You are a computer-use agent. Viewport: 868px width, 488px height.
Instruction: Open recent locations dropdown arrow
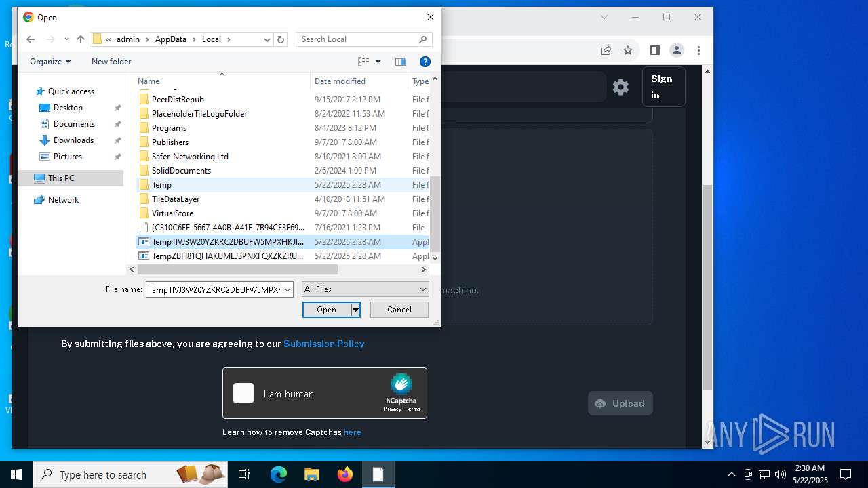66,39
